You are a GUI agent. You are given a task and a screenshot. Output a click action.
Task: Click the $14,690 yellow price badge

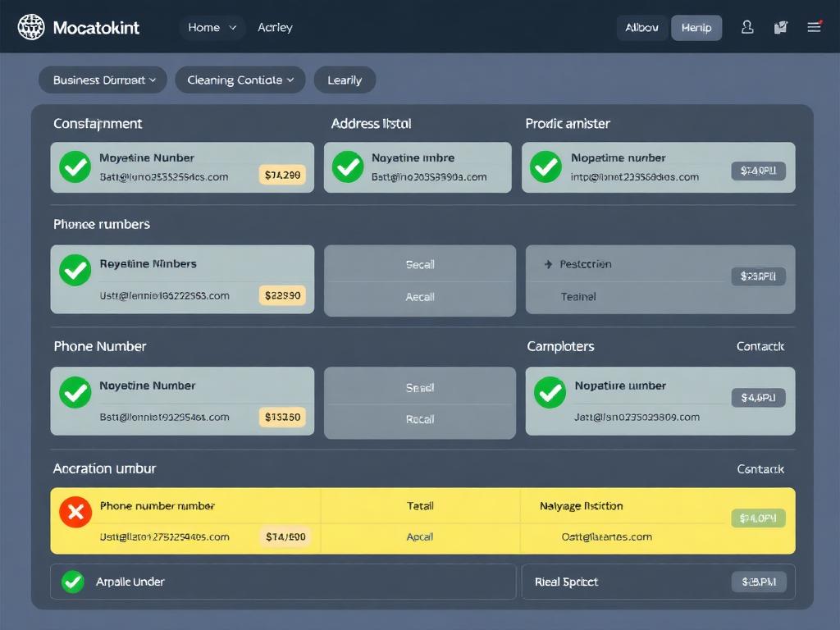pos(284,536)
